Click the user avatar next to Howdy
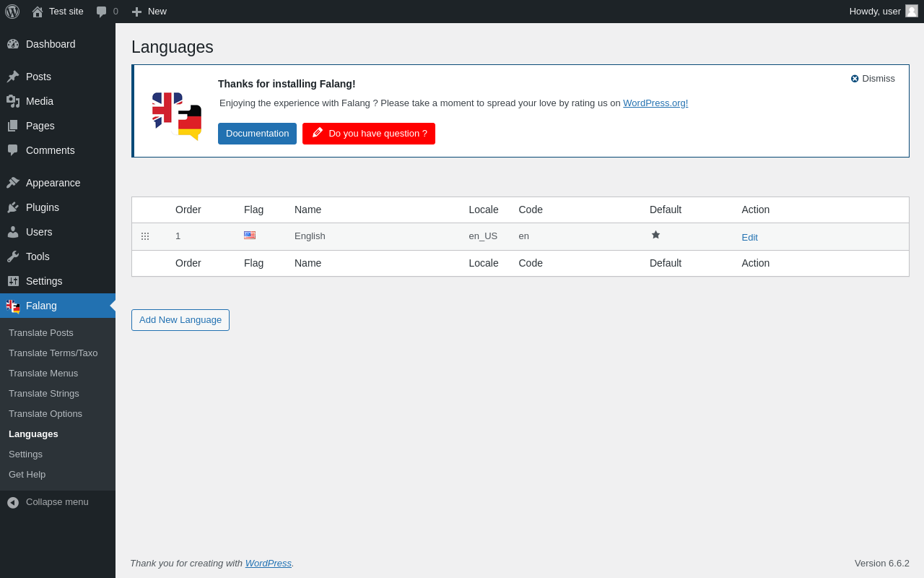Image resolution: width=924 pixels, height=578 pixels. (x=912, y=11)
